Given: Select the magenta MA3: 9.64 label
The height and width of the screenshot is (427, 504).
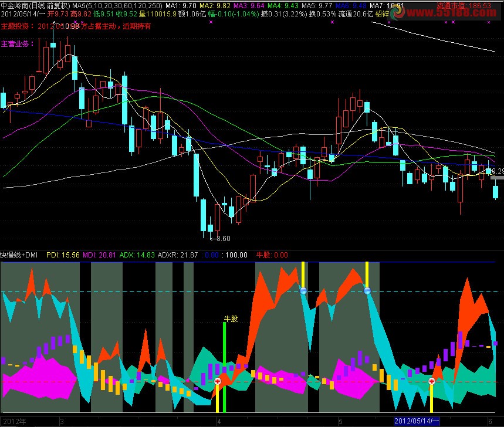Looking at the screenshot, I should tap(249, 5).
